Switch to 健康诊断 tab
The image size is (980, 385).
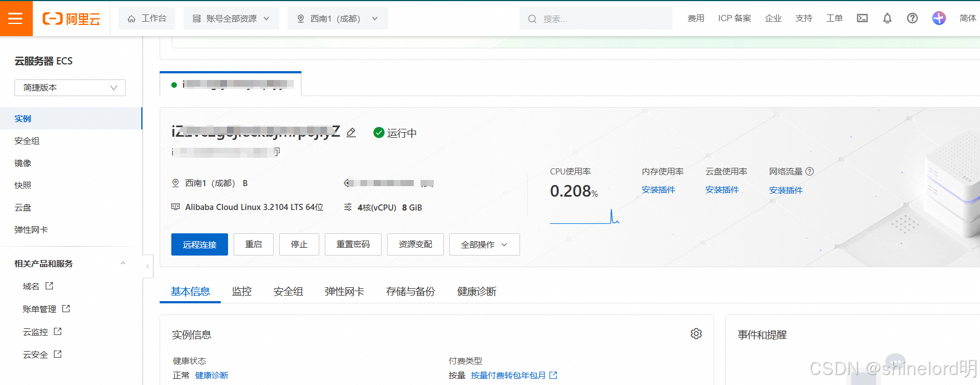click(477, 292)
